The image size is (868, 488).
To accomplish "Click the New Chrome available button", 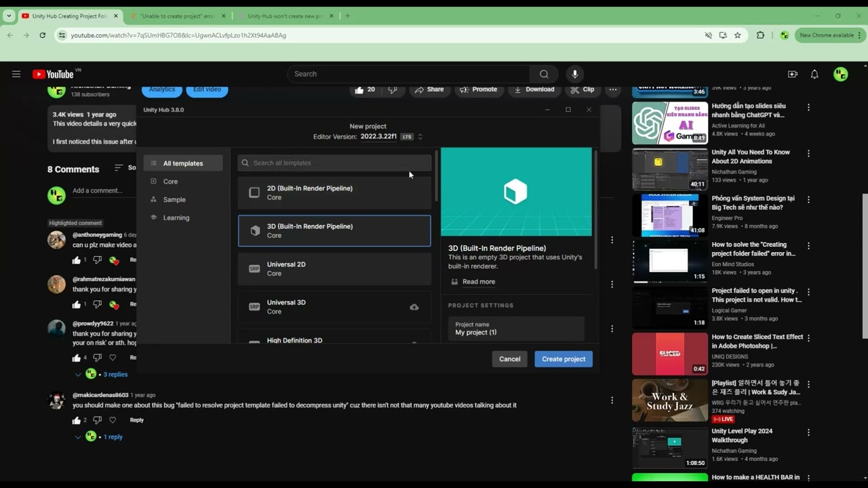I will (830, 35).
